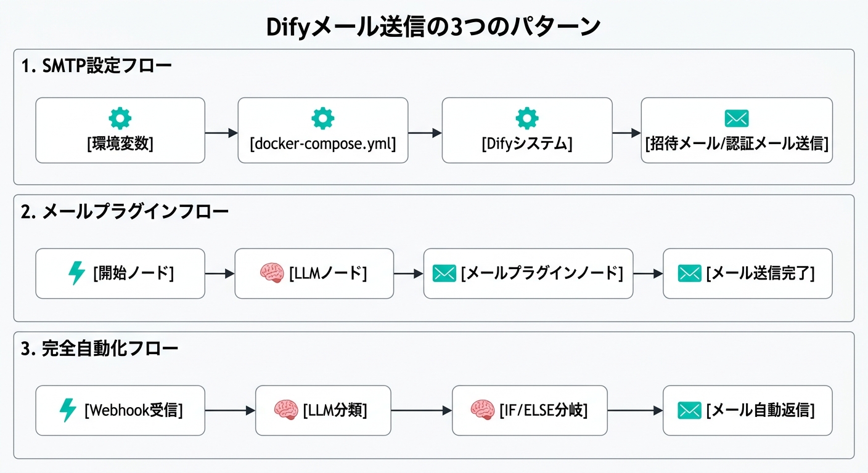Click the envelope icon beside メール送信完了
This screenshot has width=868, height=473.
pos(689,273)
